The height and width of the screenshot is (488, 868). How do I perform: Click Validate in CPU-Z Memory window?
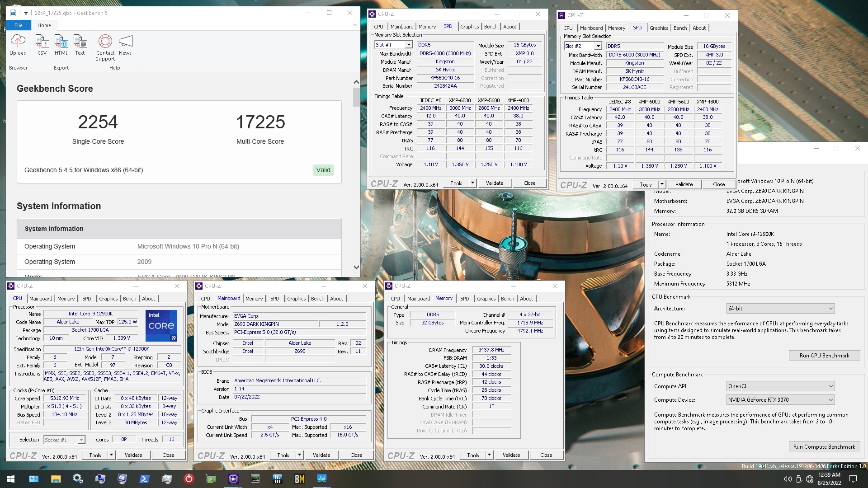click(x=511, y=455)
